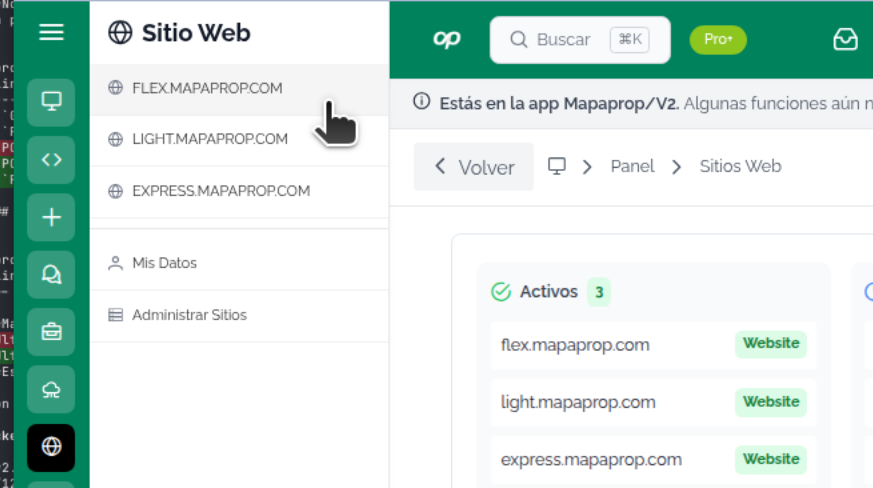Open the inbox icon in header
Viewport: 873px width, 488px height.
pyautogui.click(x=845, y=40)
